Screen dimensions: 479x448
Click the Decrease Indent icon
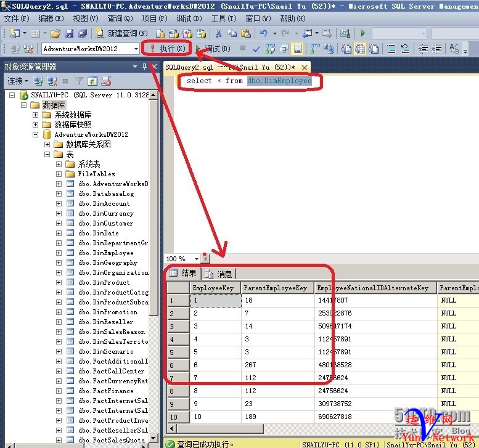click(x=423, y=49)
